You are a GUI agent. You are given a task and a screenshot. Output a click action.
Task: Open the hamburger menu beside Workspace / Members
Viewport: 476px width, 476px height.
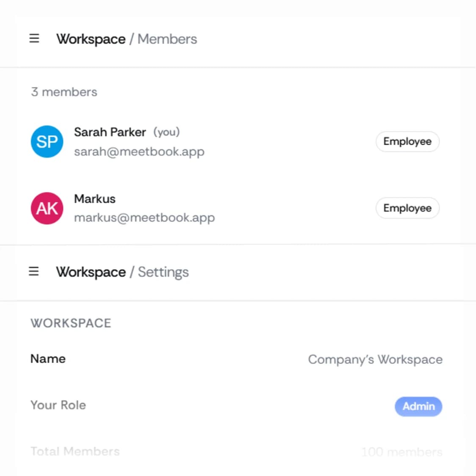(x=34, y=39)
